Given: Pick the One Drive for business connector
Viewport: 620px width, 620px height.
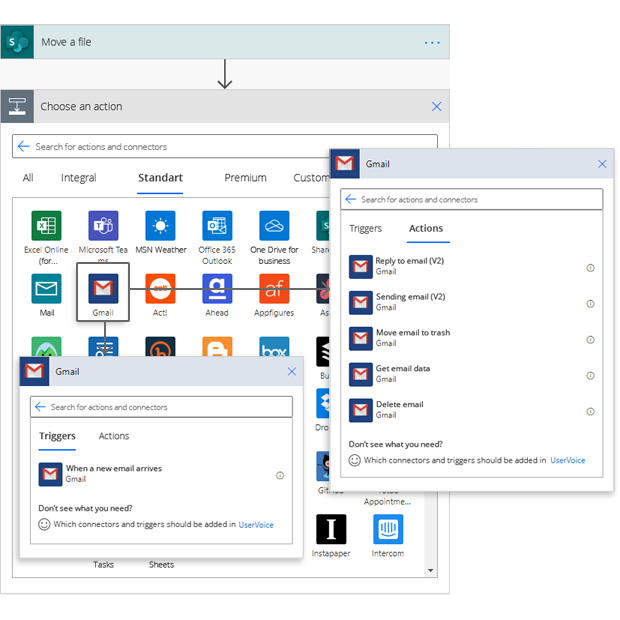Looking at the screenshot, I should (274, 226).
